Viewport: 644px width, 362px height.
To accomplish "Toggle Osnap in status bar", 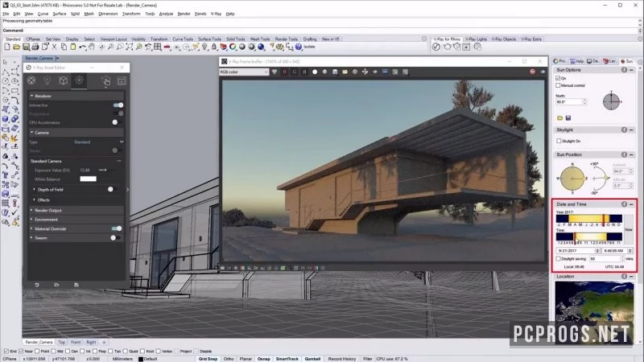I will pos(264,359).
